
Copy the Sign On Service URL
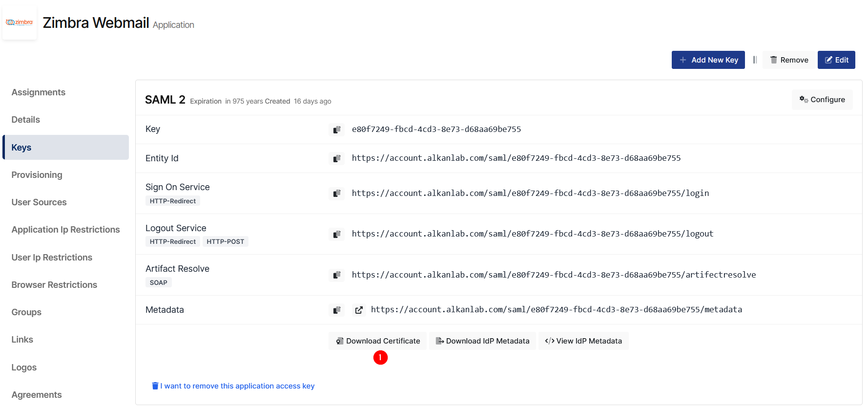click(x=336, y=194)
